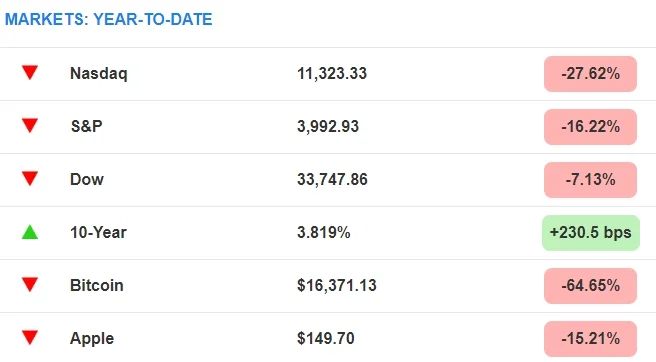Screen dimensions: 656x362
Task: Click the red down arrow beside Bitcoin
Action: (x=30, y=285)
